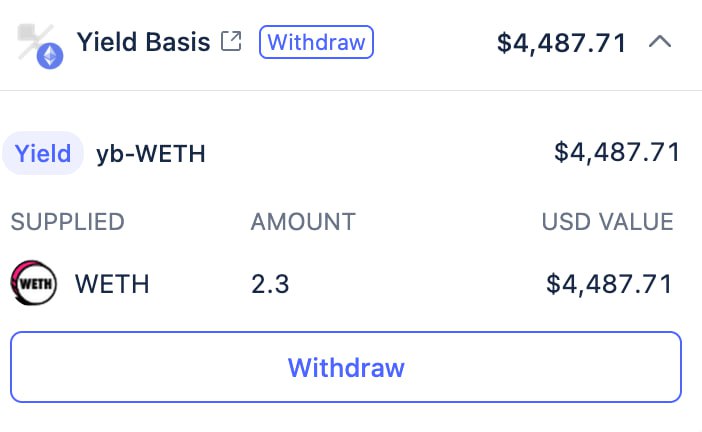Click the Yield Basis protocol logo
The height and width of the screenshot is (432, 702).
(36, 41)
